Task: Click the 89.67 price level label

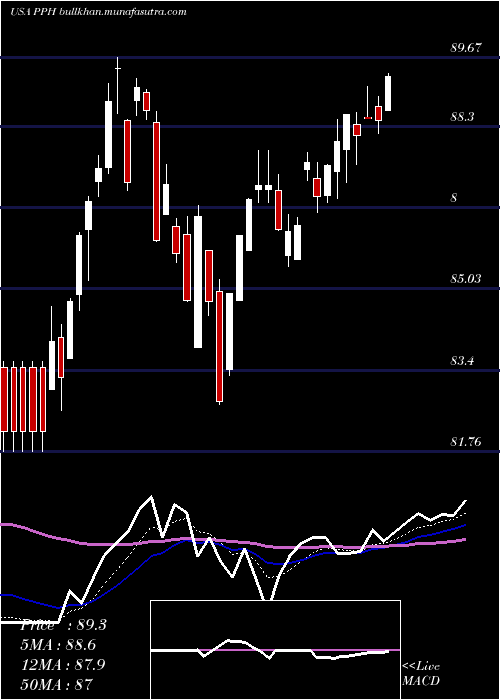Action: pyautogui.click(x=466, y=48)
